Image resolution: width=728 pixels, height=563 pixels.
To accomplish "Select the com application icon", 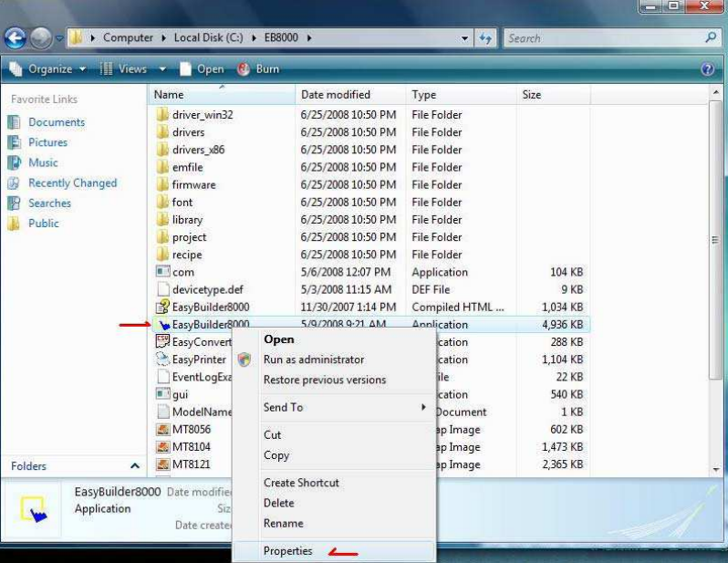I will coord(162,272).
